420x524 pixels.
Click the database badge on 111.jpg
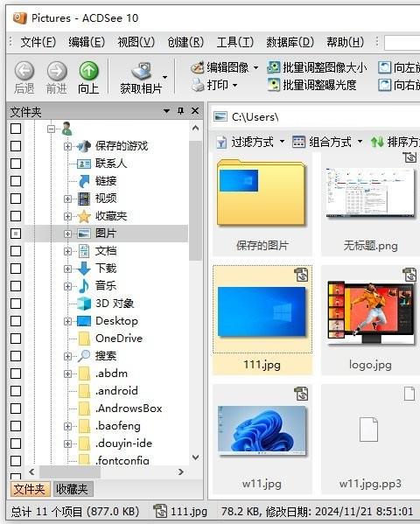pyautogui.click(x=301, y=275)
